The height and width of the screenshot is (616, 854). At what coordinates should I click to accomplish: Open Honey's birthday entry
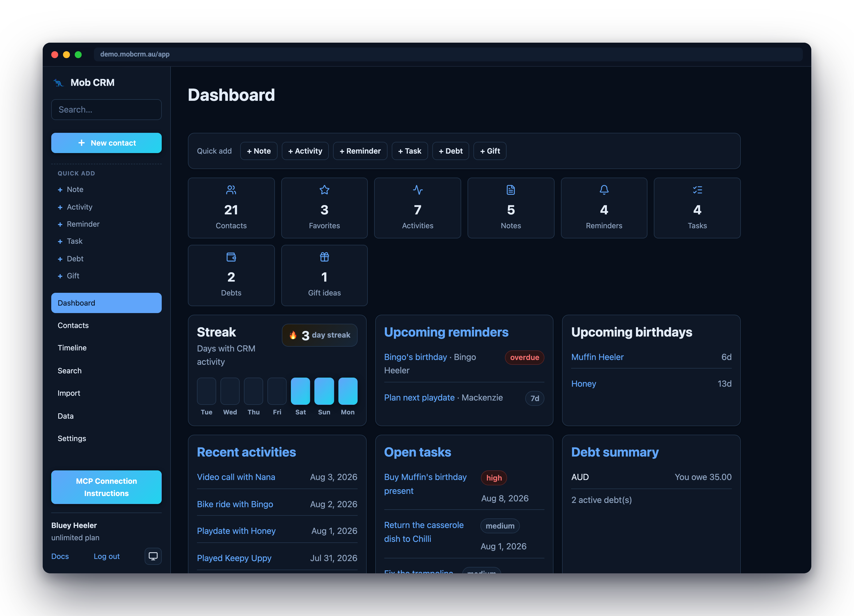[584, 384]
